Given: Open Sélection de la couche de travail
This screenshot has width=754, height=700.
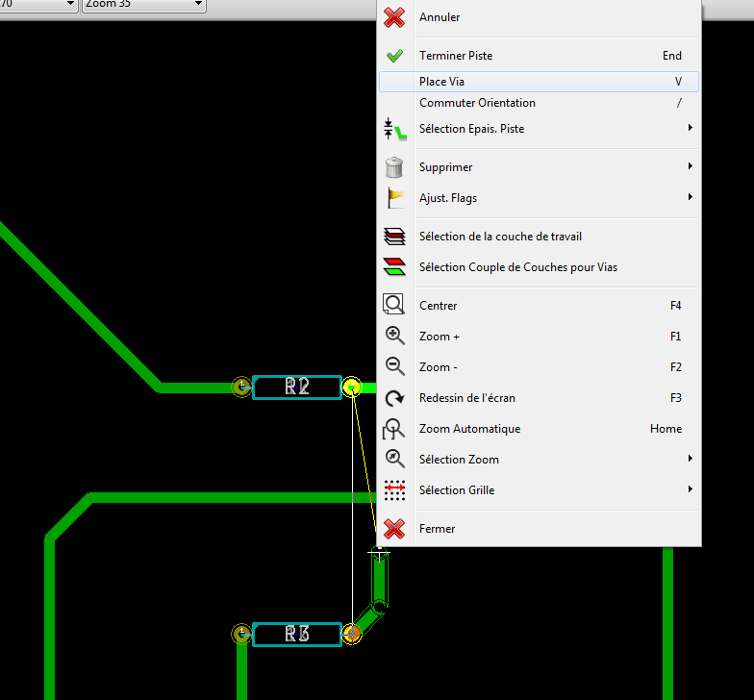Looking at the screenshot, I should click(x=539, y=237).
